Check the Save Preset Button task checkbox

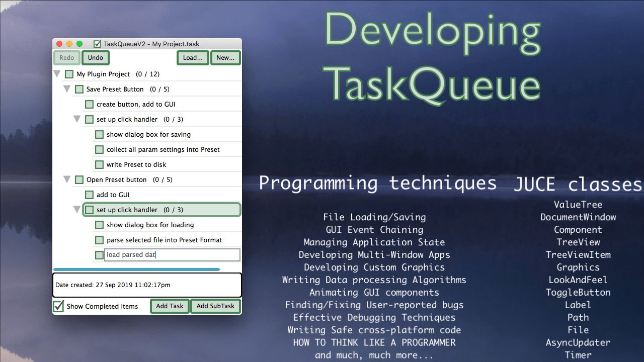(79, 89)
